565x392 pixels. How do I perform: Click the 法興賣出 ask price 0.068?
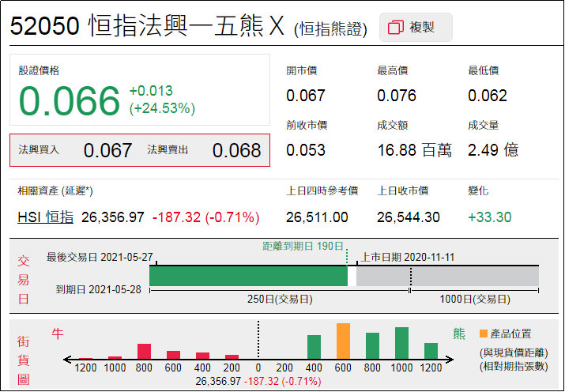pyautogui.click(x=236, y=150)
